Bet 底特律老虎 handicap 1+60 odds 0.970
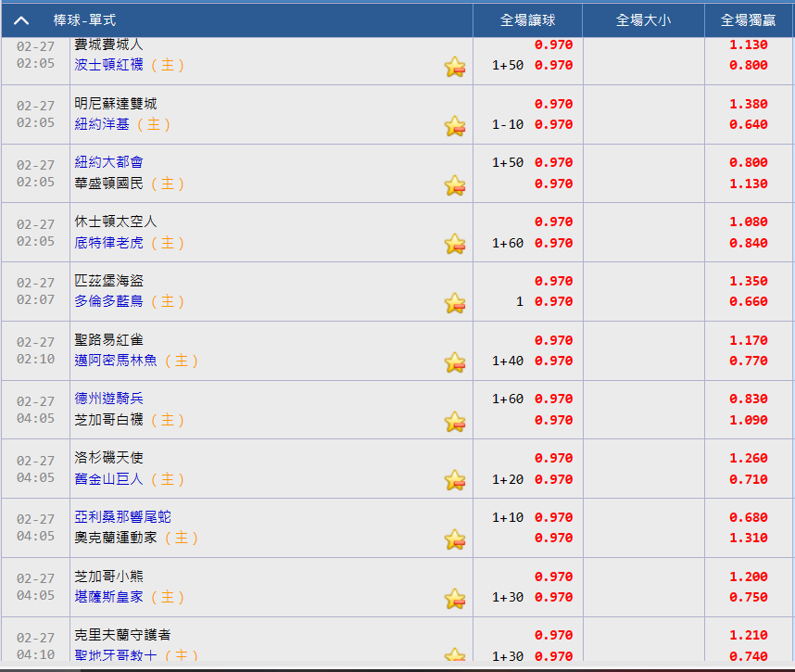The width and height of the screenshot is (795, 672). coord(554,243)
